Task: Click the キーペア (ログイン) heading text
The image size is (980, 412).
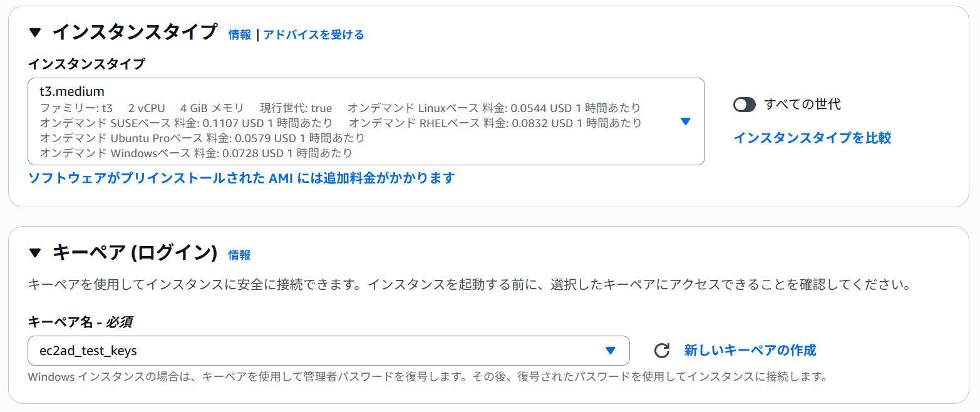Action: [x=135, y=253]
